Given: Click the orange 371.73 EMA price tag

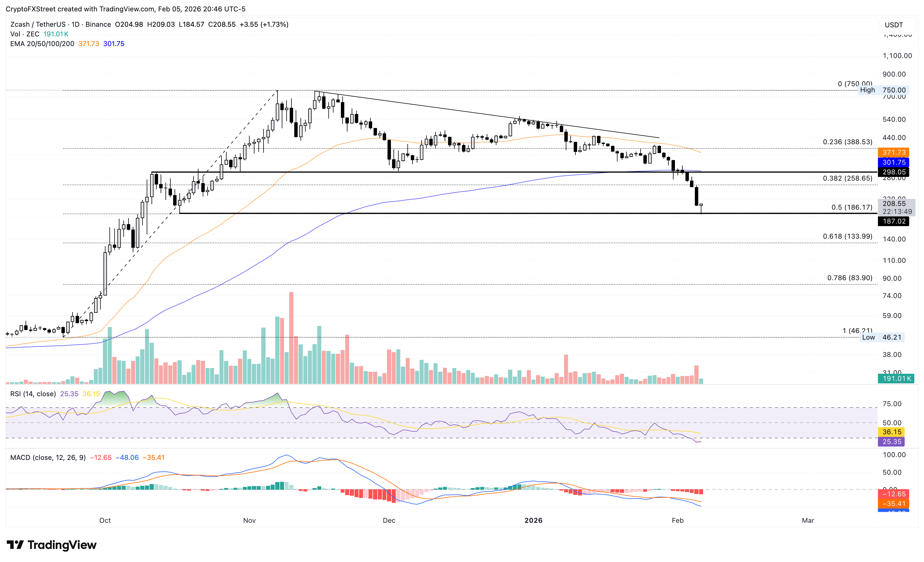Looking at the screenshot, I should (893, 152).
